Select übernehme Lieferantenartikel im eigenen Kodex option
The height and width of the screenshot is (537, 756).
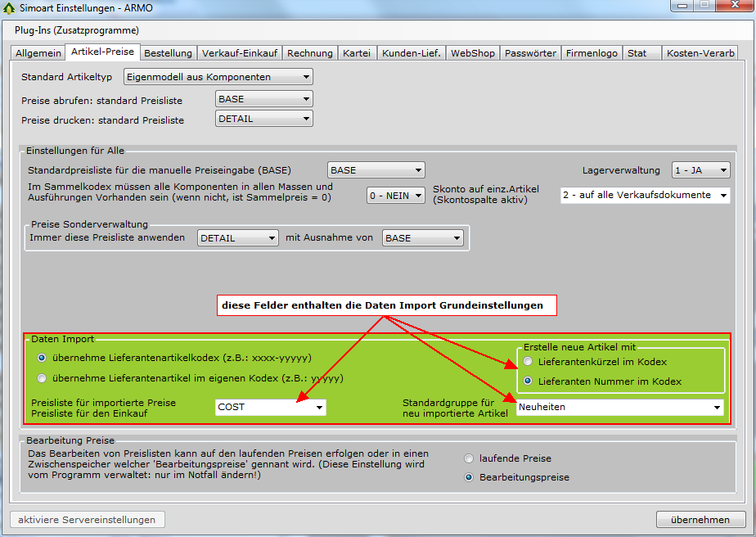tap(43, 378)
